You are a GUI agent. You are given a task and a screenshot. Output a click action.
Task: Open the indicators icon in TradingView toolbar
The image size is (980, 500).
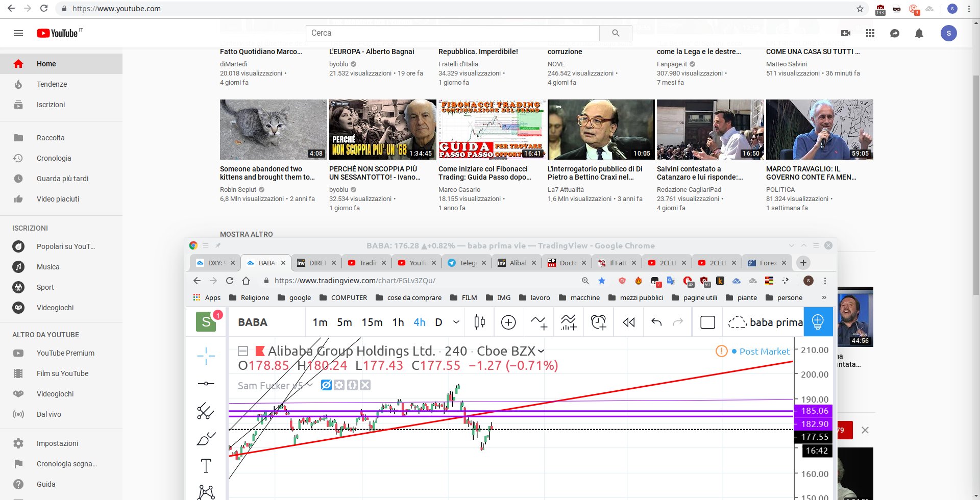click(x=538, y=322)
